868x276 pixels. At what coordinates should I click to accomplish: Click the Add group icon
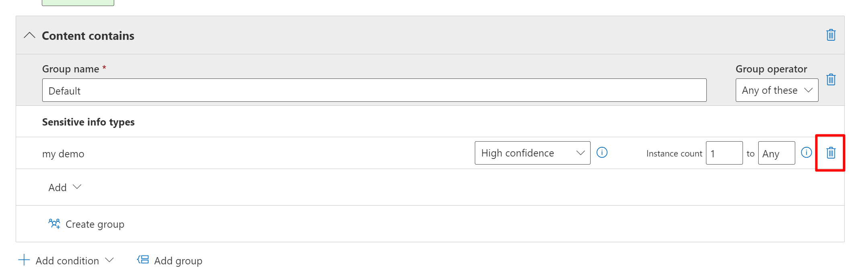(143, 260)
